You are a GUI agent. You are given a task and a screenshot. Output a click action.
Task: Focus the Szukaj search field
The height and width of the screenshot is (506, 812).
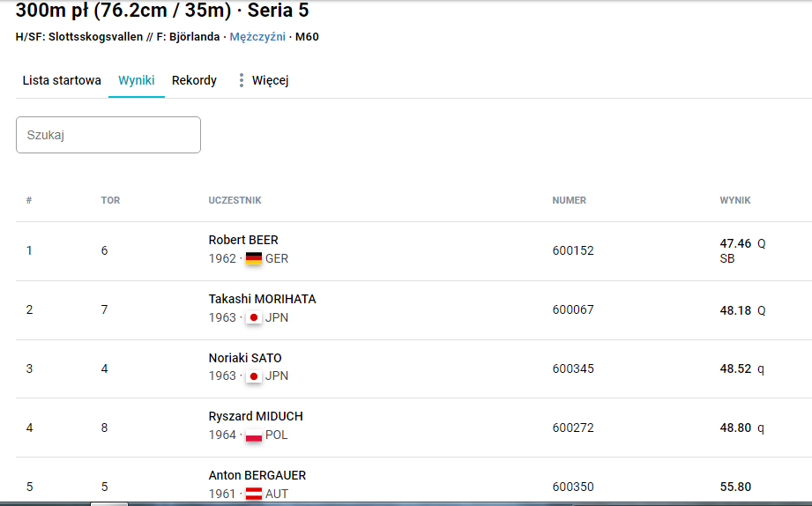[x=108, y=135]
